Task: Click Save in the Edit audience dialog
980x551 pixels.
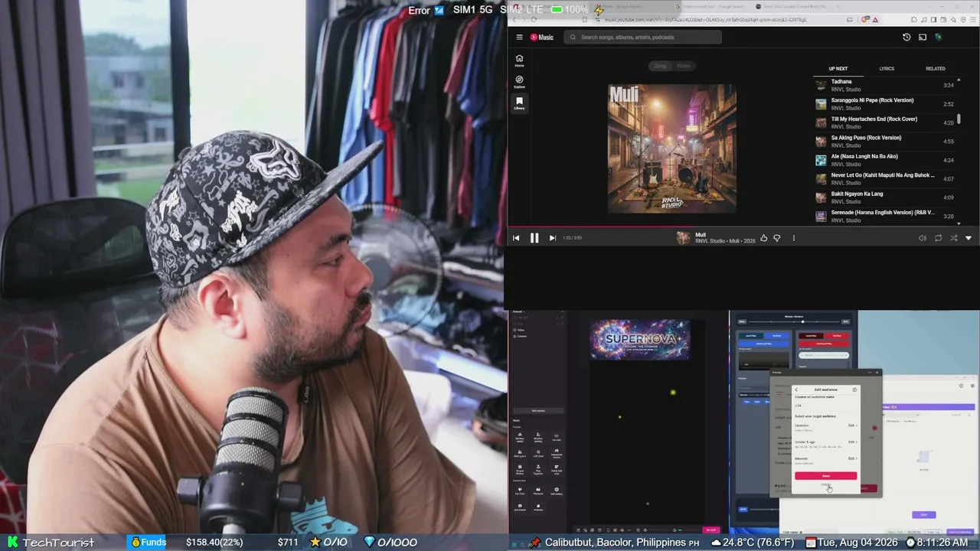Action: point(825,476)
